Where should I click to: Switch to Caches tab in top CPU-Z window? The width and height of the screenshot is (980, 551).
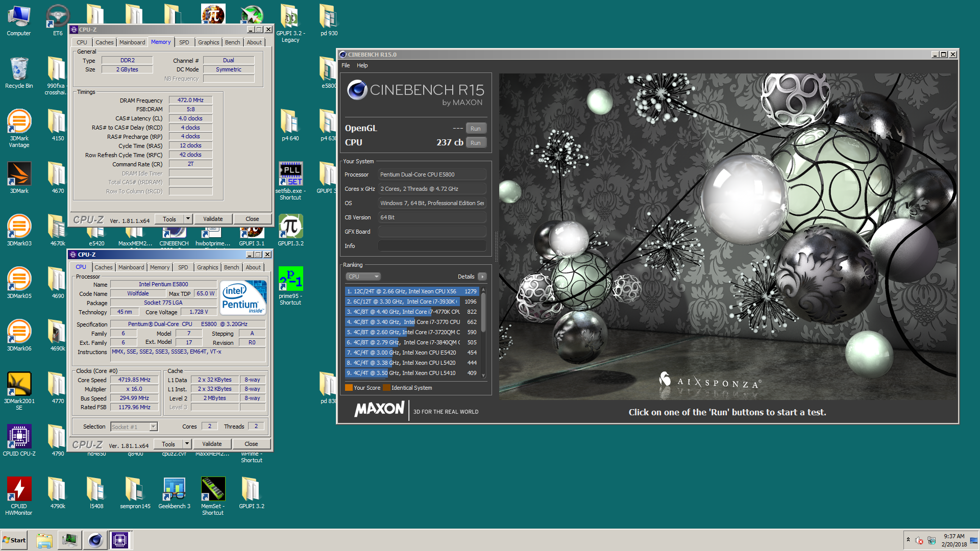tap(105, 42)
